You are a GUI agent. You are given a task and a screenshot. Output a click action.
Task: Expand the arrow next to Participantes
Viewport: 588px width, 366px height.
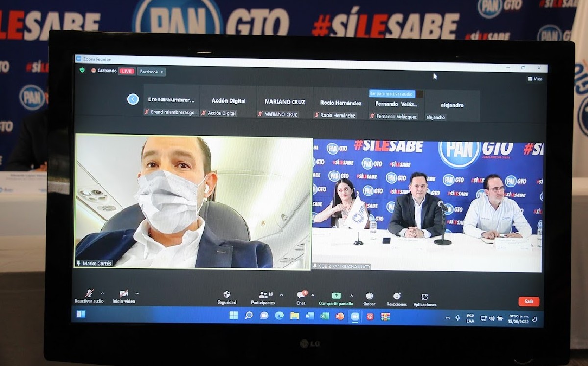(x=281, y=295)
